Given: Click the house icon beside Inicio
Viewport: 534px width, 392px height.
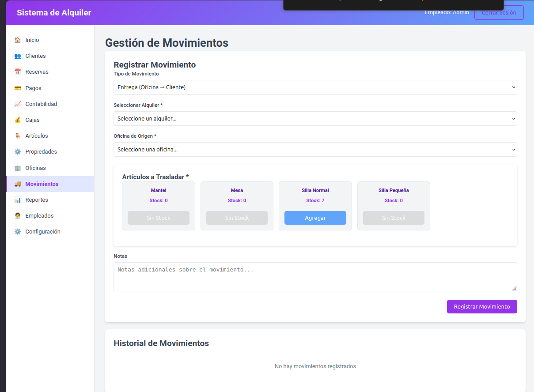Looking at the screenshot, I should [x=18, y=40].
